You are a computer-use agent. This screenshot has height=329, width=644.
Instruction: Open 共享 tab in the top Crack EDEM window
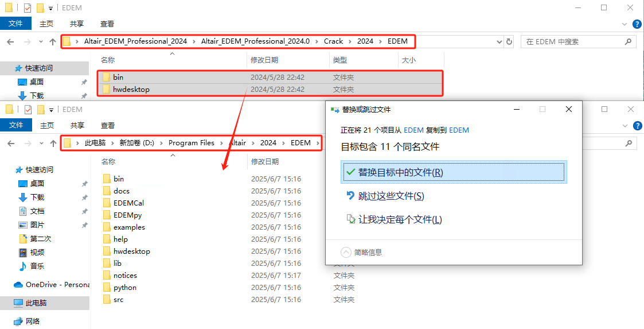(77, 24)
